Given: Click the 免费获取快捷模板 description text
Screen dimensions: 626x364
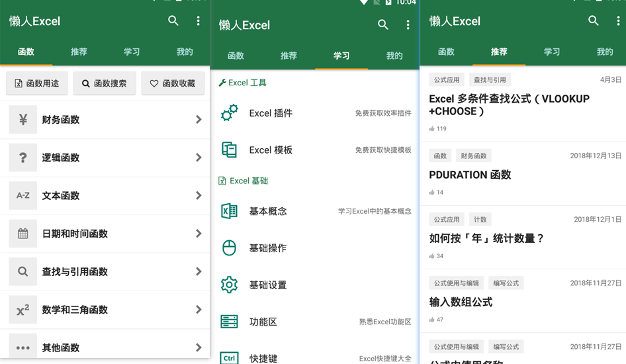Looking at the screenshot, I should point(383,150).
